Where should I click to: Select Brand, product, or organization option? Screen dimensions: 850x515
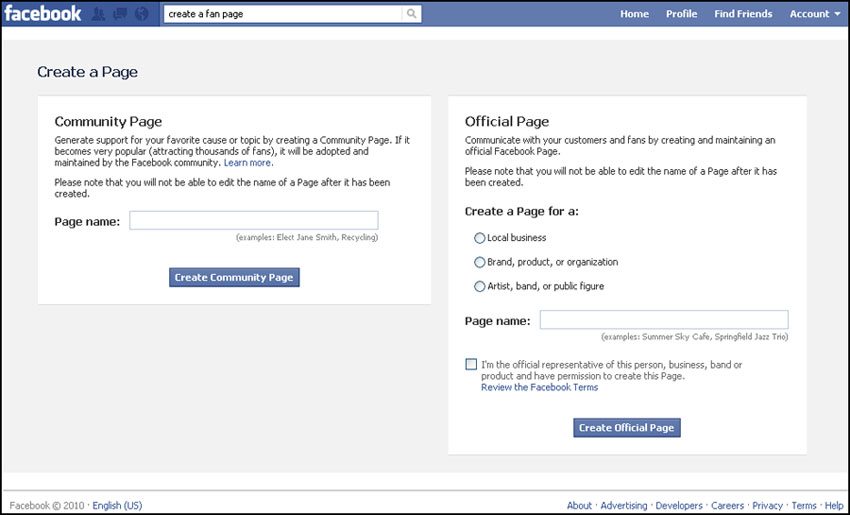[479, 262]
